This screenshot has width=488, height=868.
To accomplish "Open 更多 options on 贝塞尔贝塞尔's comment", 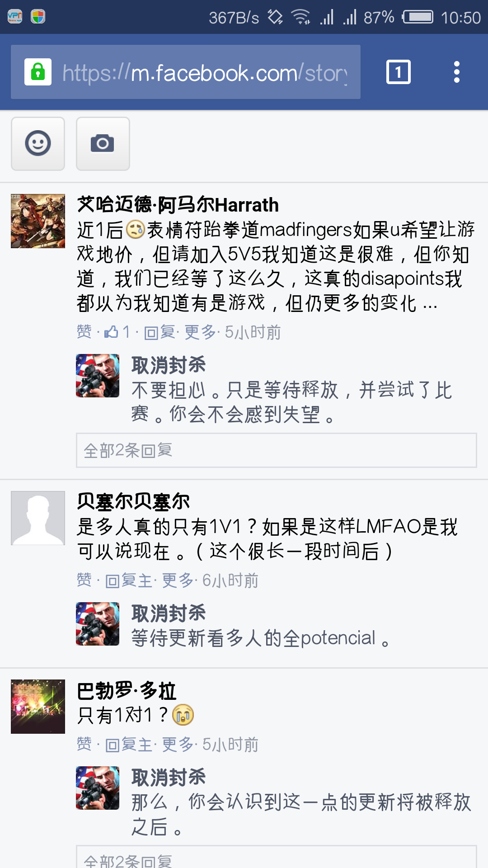I will 178,580.
